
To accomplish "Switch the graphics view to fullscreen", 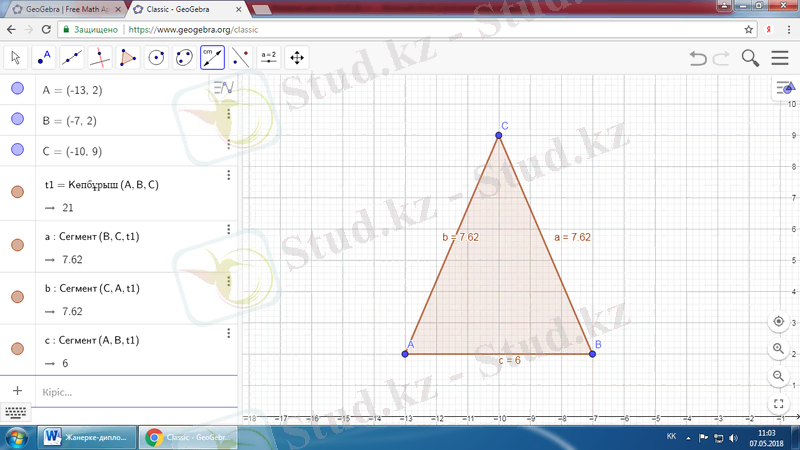I will coord(779,404).
